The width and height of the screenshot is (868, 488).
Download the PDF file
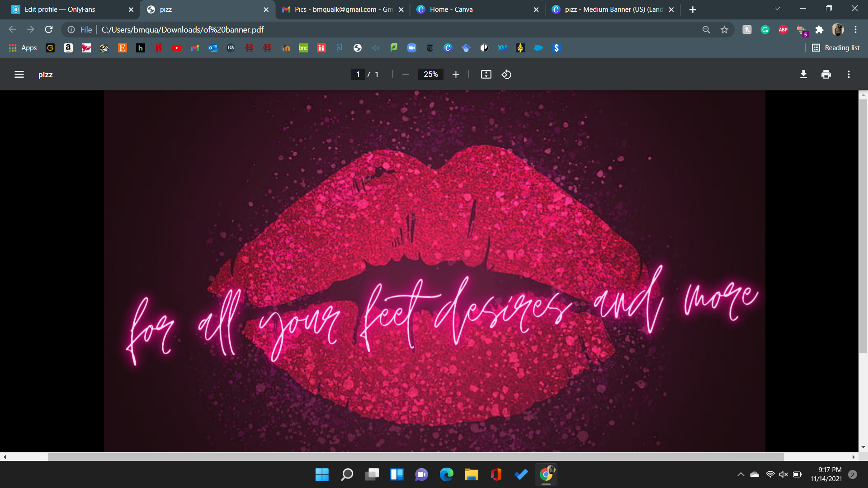coord(803,74)
